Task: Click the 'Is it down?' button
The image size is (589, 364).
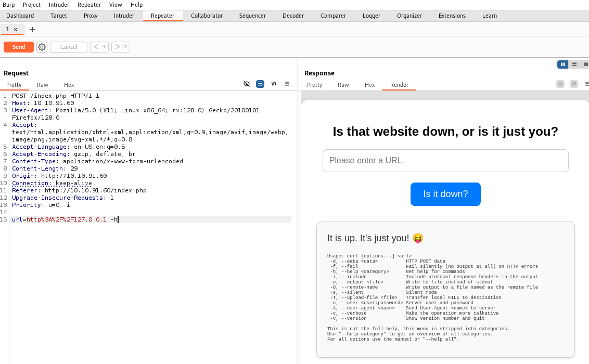Action: click(x=445, y=194)
